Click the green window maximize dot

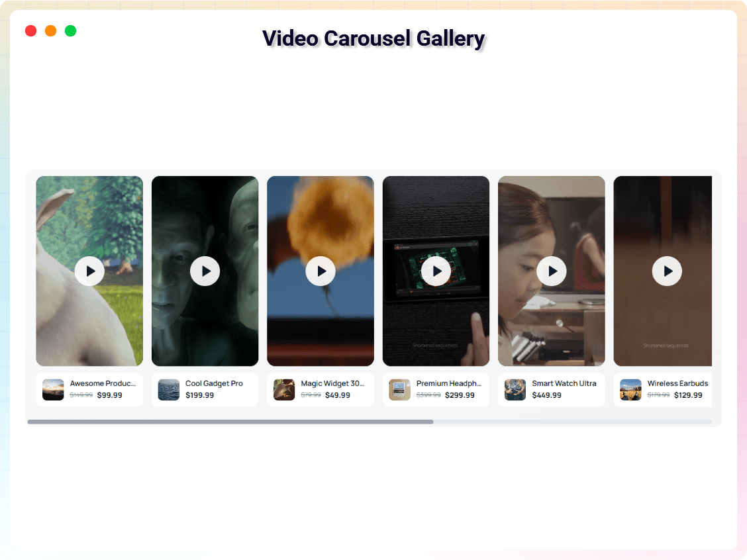(x=70, y=31)
